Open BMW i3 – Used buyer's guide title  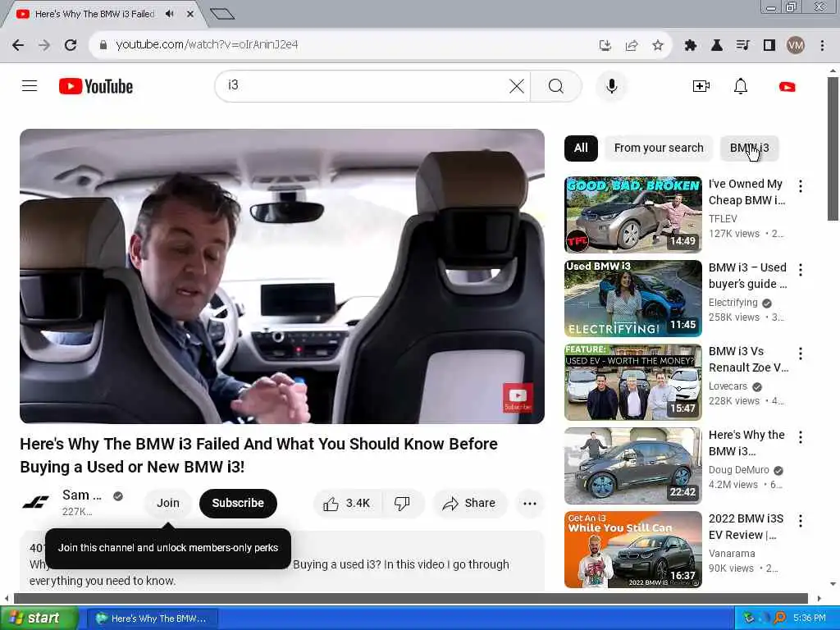click(x=748, y=276)
